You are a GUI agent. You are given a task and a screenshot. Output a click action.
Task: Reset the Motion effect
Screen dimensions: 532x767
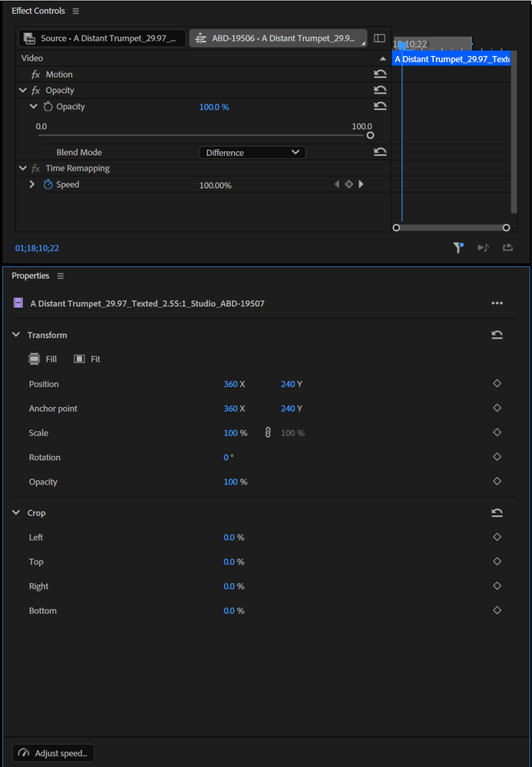380,74
